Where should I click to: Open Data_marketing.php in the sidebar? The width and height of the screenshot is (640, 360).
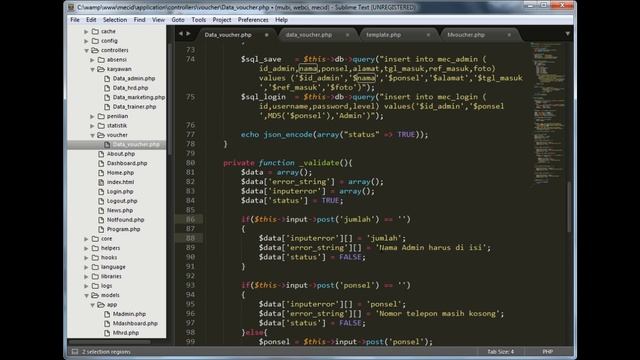(139, 97)
